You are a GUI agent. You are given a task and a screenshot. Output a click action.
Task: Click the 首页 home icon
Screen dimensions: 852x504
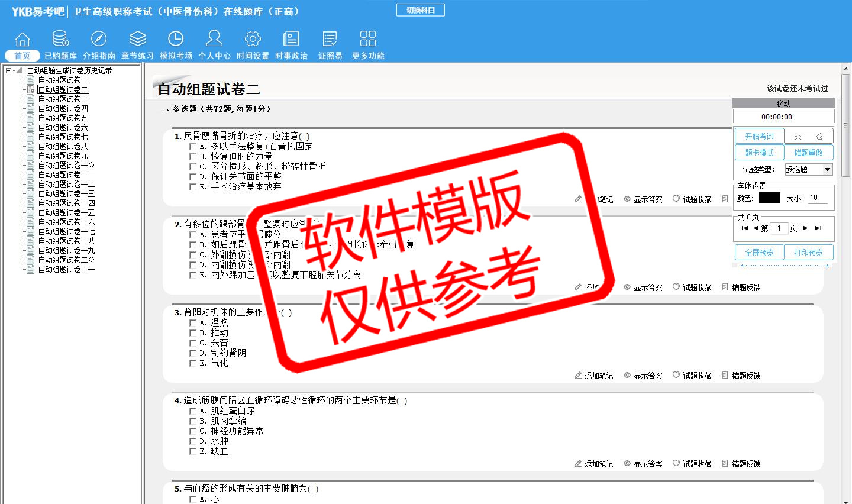pyautogui.click(x=22, y=40)
